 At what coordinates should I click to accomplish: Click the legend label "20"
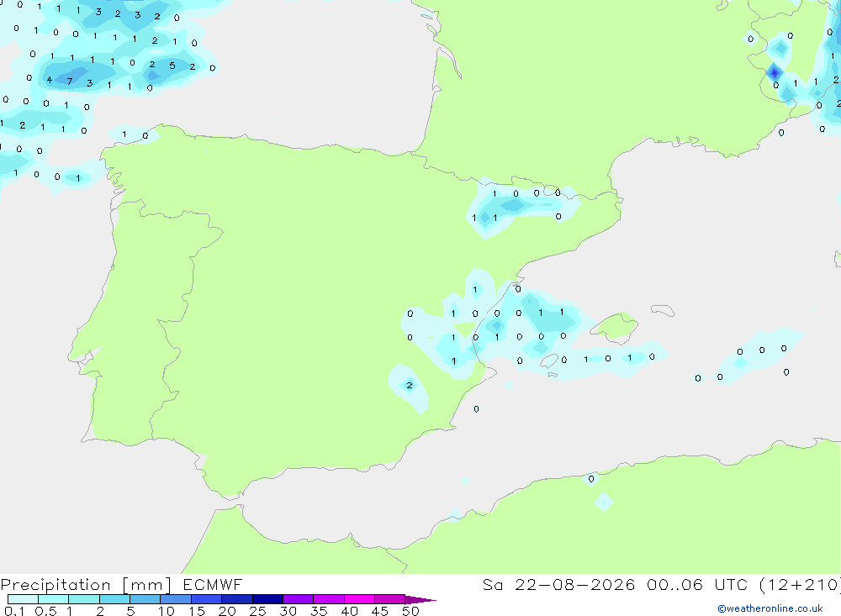coord(227,611)
